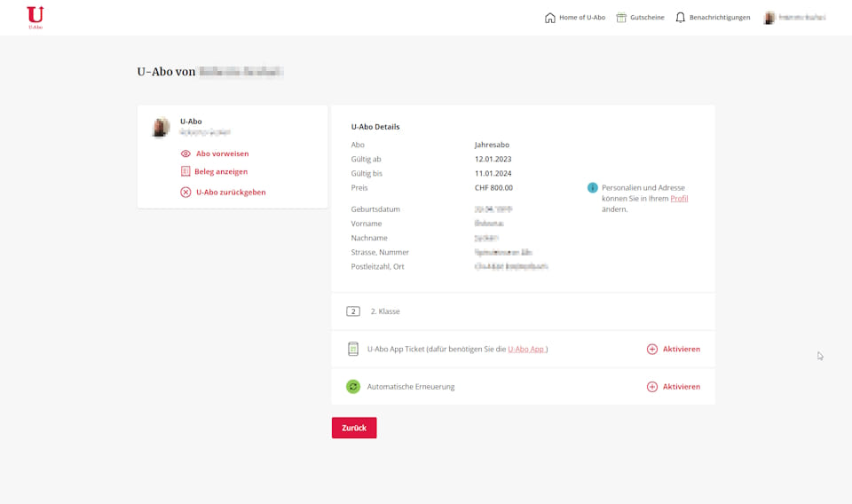Click the gift voucher icon for Gutscheine
This screenshot has height=504, width=852.
pyautogui.click(x=621, y=18)
